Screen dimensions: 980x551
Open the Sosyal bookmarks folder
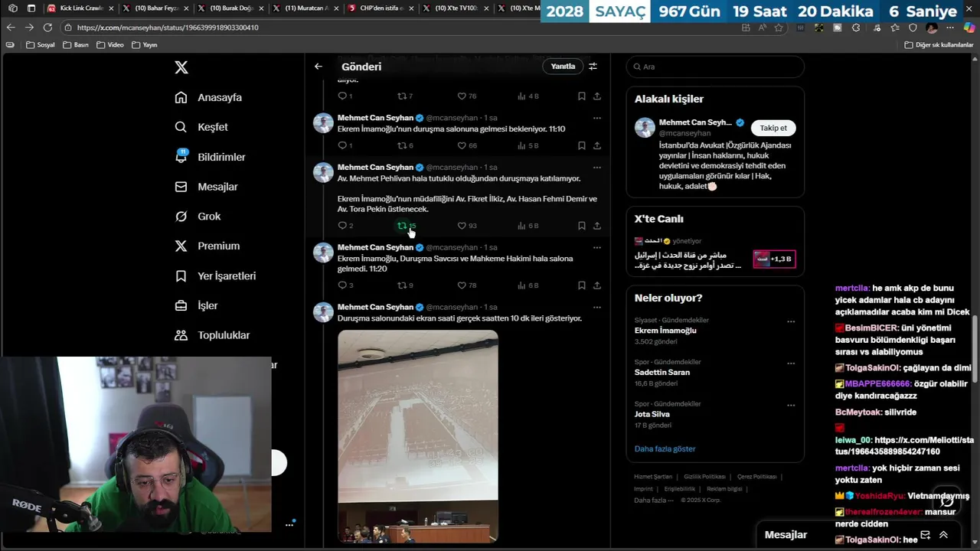tap(40, 45)
